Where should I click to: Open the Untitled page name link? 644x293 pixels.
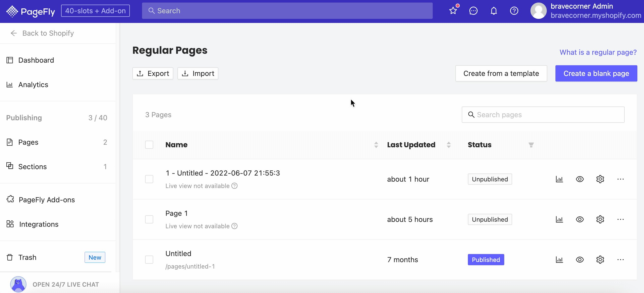[178, 254]
